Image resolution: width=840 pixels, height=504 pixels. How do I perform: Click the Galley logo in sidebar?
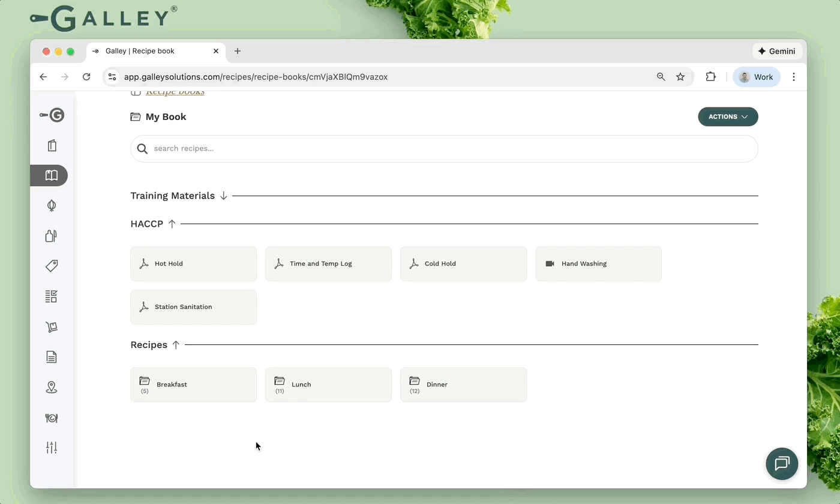pyautogui.click(x=52, y=115)
